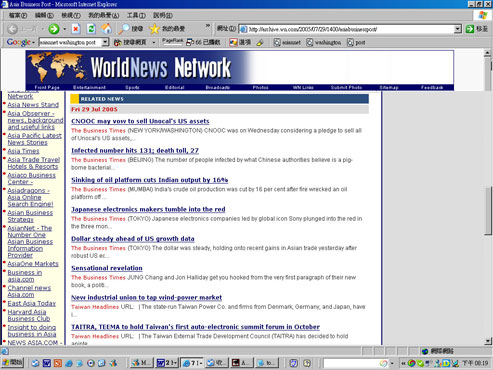Click the PageRank indicator
The image size is (493, 370).
173,41
